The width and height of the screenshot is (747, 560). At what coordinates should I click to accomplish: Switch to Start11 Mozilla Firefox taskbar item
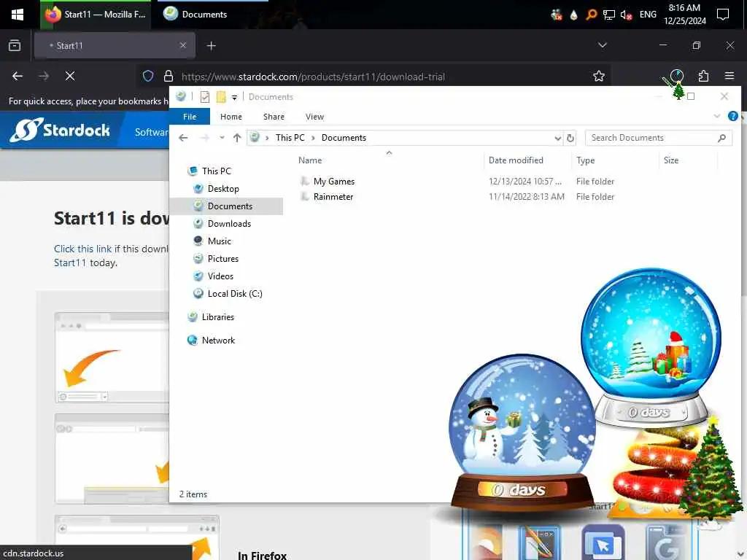96,15
